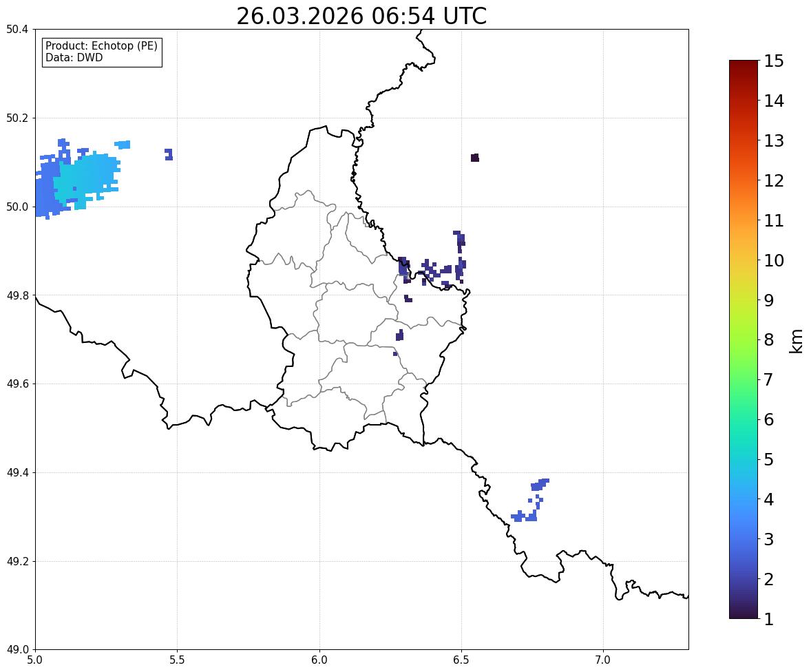
Task: Click colorbar tick label 9
Action: [x=769, y=300]
